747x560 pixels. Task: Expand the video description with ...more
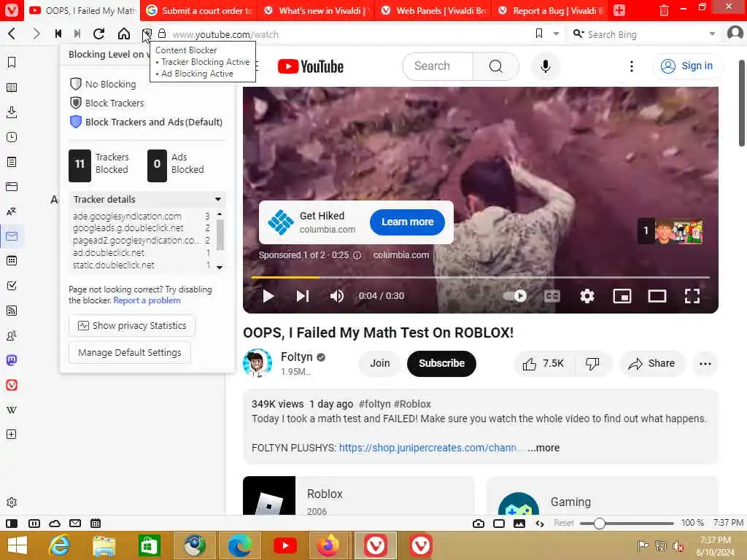point(543,448)
